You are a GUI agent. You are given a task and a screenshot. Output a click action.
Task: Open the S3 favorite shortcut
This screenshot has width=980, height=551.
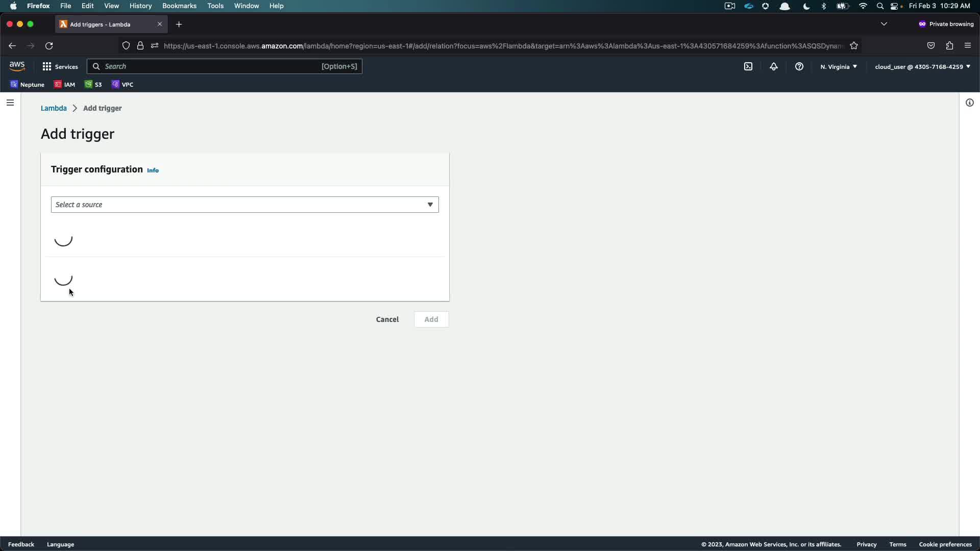tap(93, 85)
